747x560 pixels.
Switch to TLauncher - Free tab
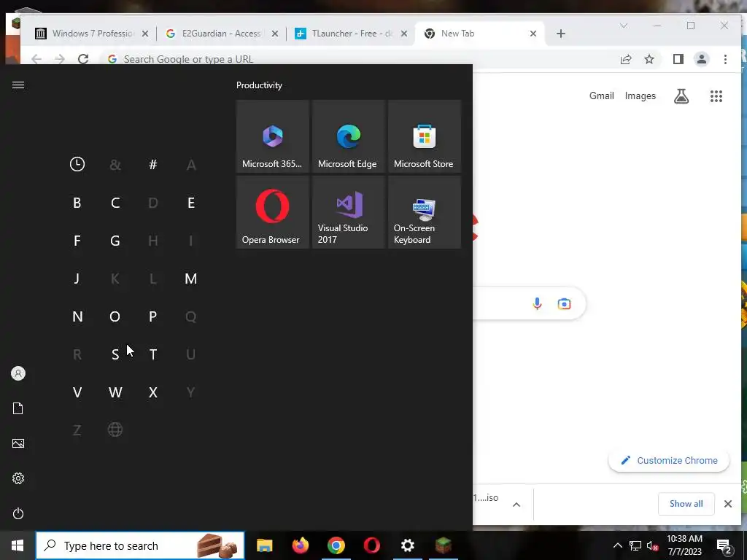[351, 34]
